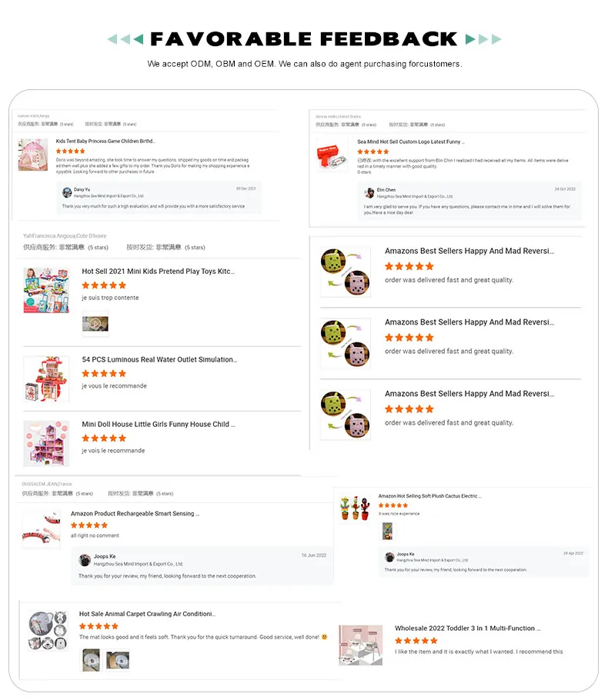The width and height of the screenshot is (608, 700).
Task: Open the first photo on the carpet review
Action: coord(91,660)
